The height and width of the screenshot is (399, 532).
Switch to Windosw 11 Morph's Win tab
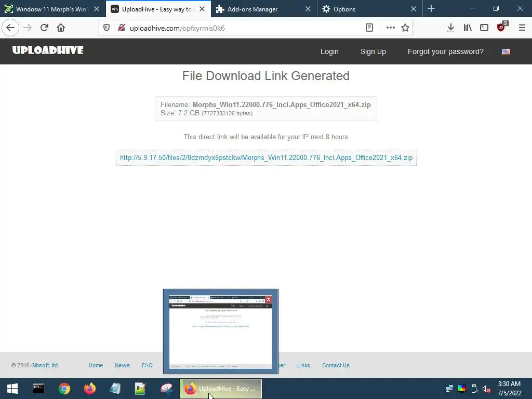[x=52, y=9]
